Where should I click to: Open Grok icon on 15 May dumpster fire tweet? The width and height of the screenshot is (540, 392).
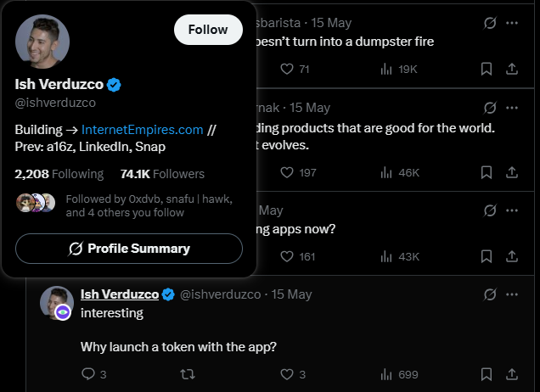coord(490,23)
